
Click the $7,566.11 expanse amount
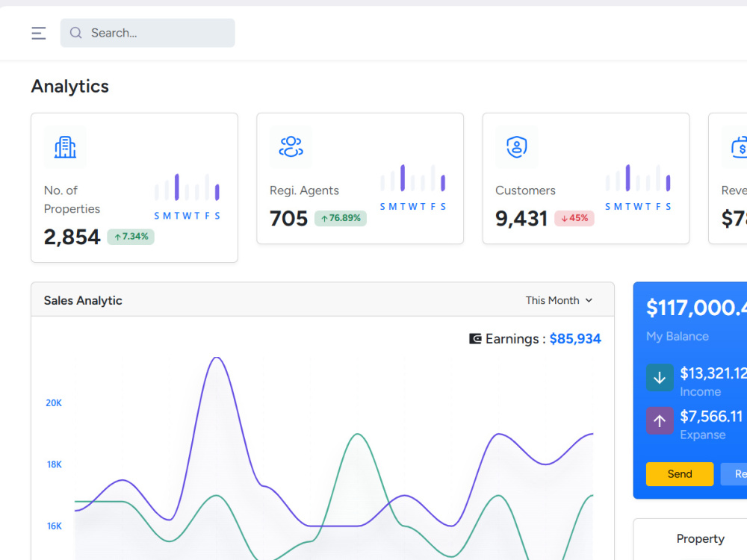711,416
